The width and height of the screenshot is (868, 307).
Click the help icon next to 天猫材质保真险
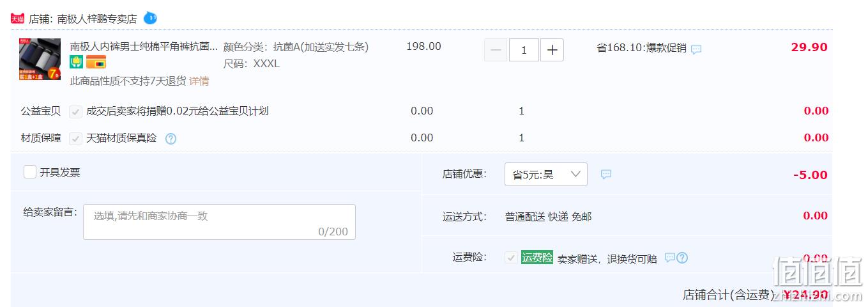coord(171,138)
